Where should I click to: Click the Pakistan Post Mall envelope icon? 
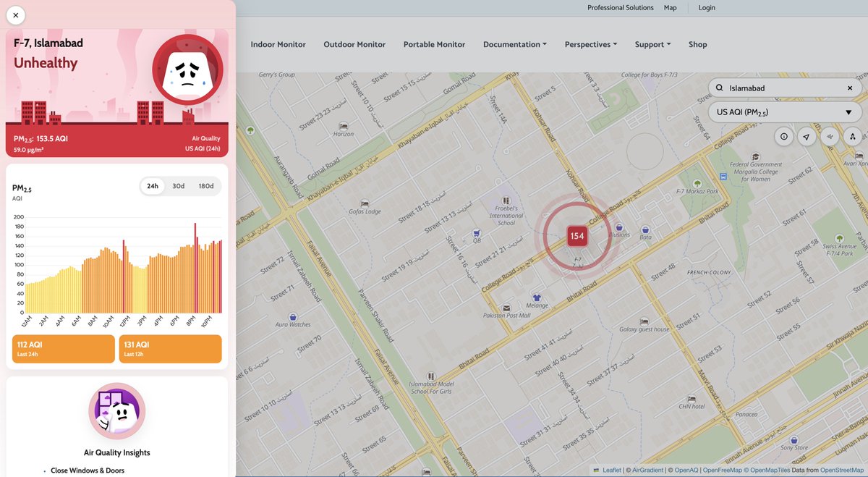pyautogui.click(x=507, y=308)
